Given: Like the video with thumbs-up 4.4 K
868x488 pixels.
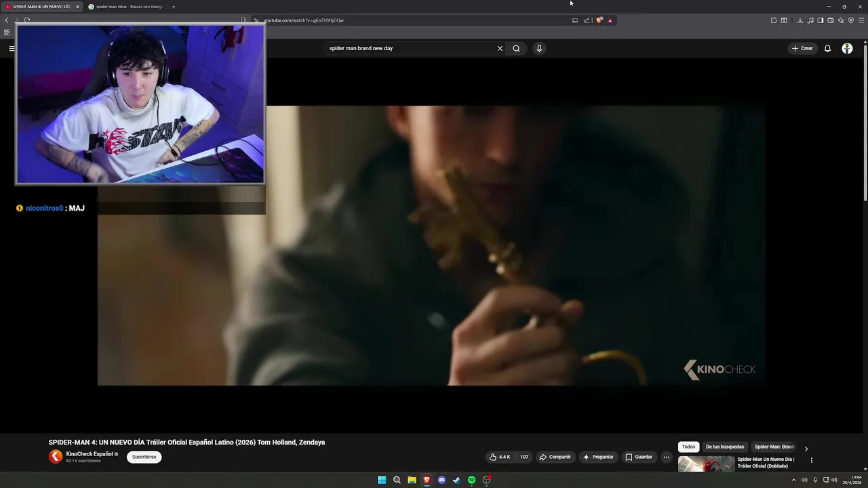Looking at the screenshot, I should click(500, 457).
